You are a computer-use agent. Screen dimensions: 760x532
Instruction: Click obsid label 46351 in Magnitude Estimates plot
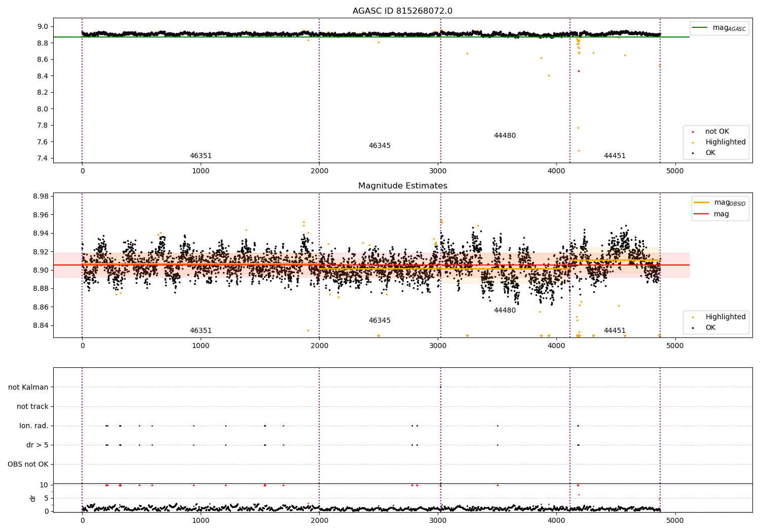pyautogui.click(x=201, y=331)
